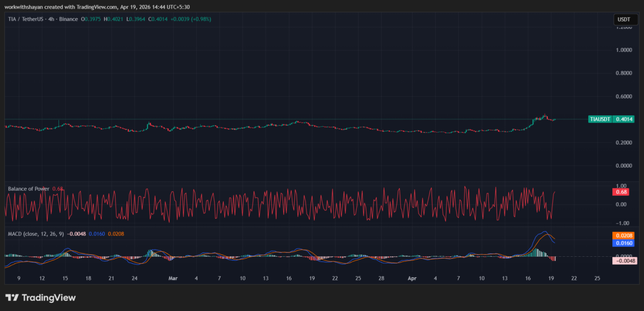The height and width of the screenshot is (311, 644).
Task: Click the blue 0.0160 MACD signal badge
Action: pyautogui.click(x=622, y=243)
